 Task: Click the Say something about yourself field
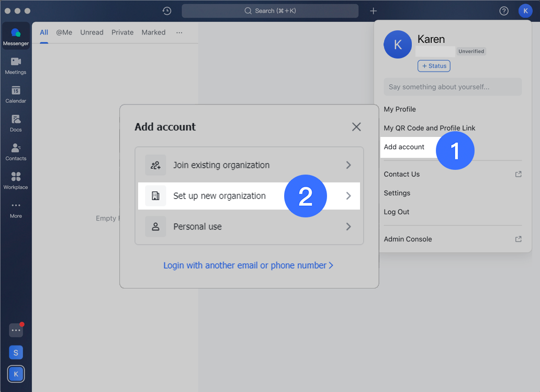(453, 87)
